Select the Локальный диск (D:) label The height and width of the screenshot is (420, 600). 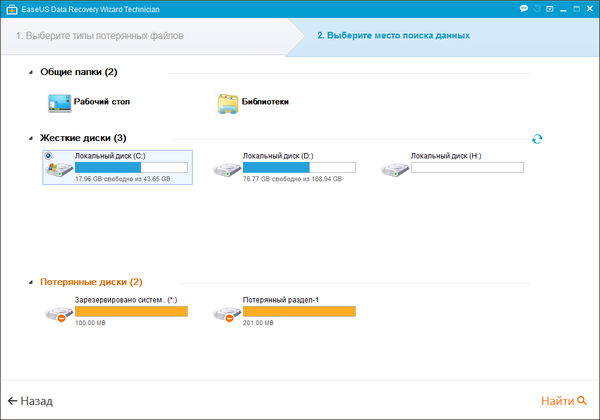pyautogui.click(x=278, y=156)
